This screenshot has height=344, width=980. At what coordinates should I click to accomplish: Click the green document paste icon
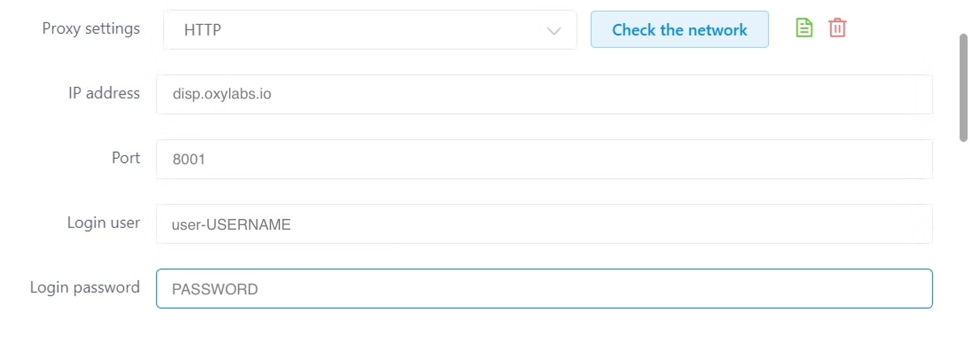pos(804,28)
